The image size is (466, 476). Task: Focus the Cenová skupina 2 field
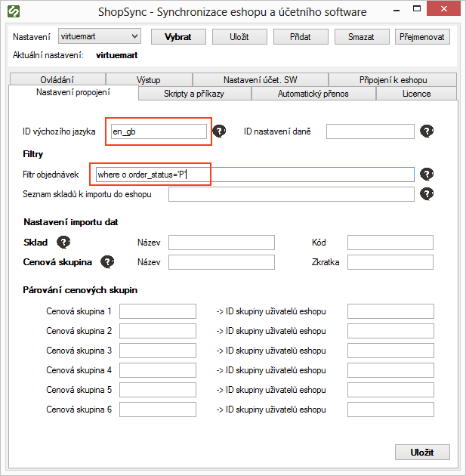tap(158, 331)
